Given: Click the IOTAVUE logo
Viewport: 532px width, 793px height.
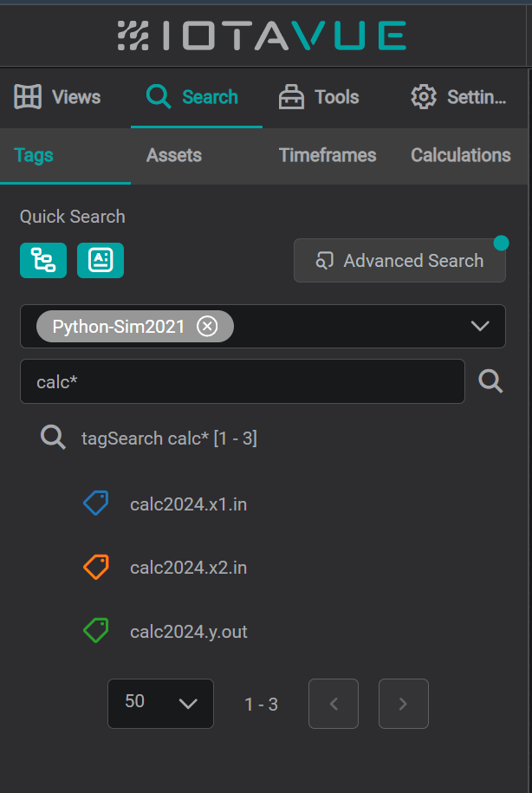Looking at the screenshot, I should click(262, 36).
